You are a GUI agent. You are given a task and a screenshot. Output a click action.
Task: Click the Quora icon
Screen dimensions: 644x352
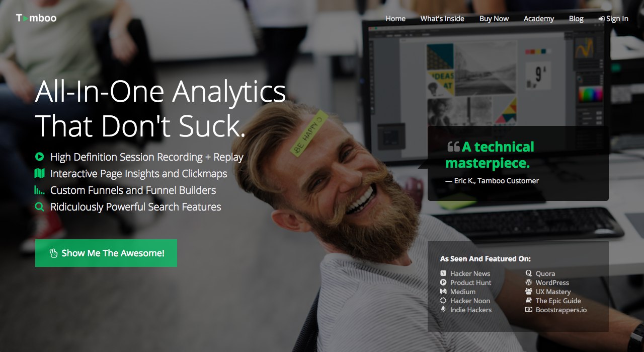[x=529, y=273]
